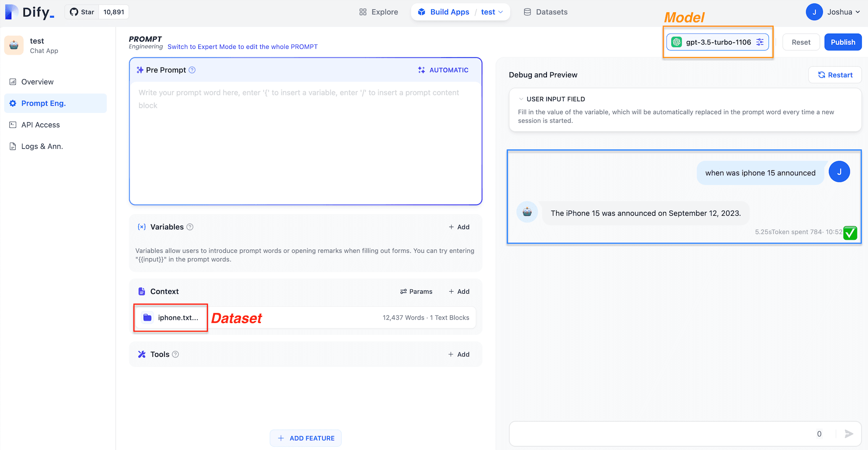The width and height of the screenshot is (868, 450).
Task: Focus the Pre Prompt text area
Action: 305,143
